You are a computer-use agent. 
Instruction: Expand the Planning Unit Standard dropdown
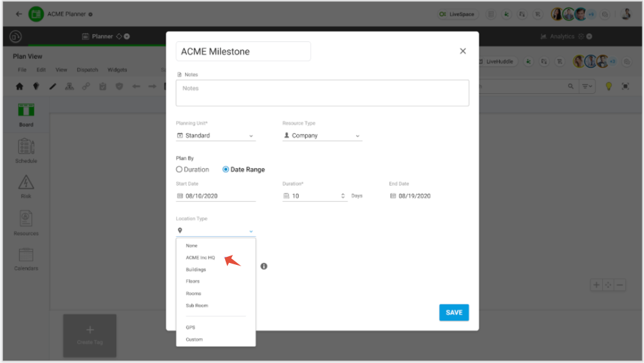pyautogui.click(x=216, y=136)
